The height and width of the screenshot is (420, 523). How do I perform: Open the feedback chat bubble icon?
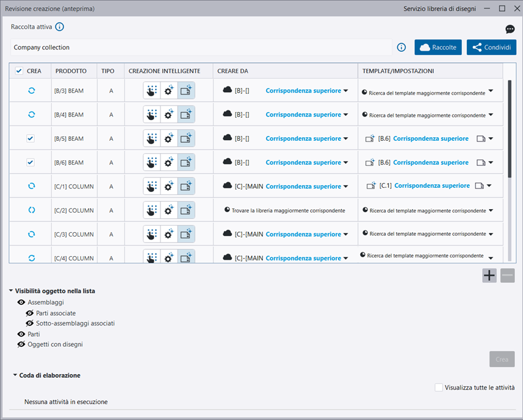tap(510, 29)
